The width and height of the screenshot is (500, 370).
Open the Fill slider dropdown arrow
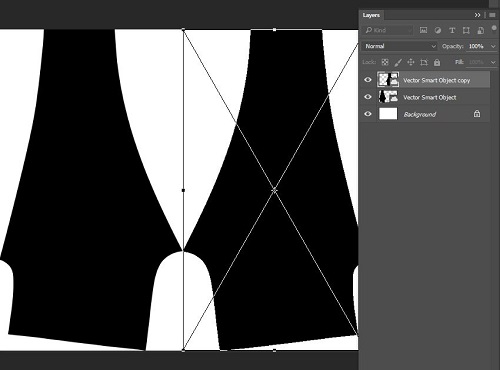click(493, 62)
